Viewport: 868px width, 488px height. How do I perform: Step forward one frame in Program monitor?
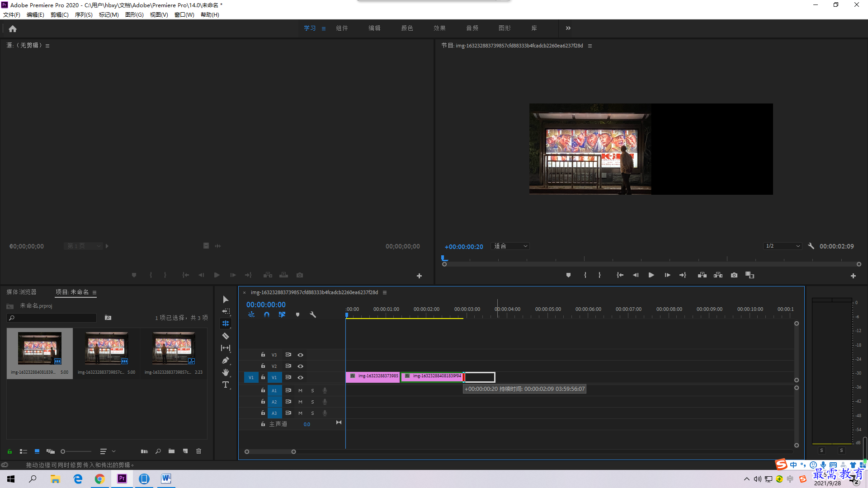[667, 275]
